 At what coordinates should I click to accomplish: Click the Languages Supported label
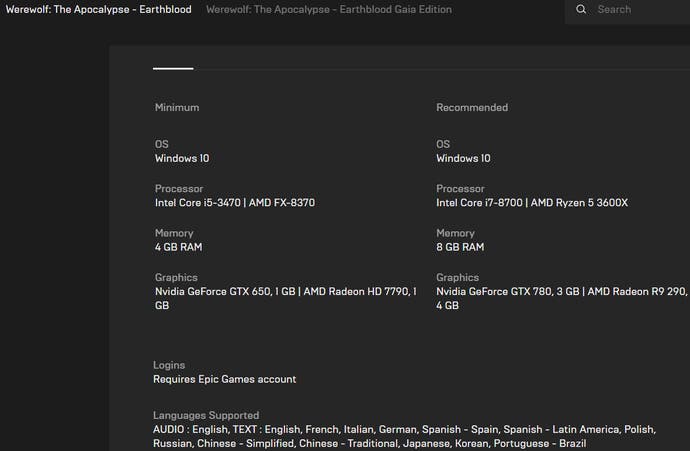click(206, 415)
